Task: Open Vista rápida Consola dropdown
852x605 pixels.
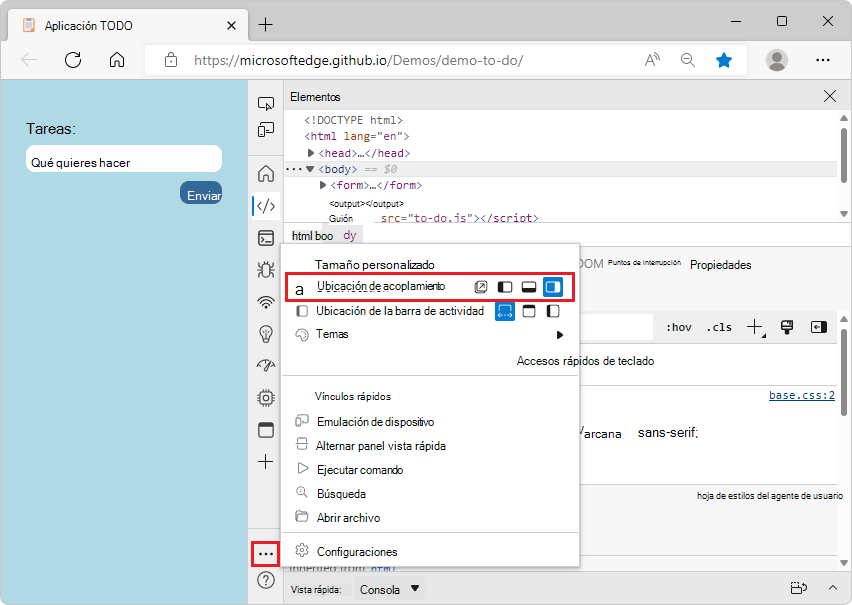Action: pyautogui.click(x=389, y=589)
